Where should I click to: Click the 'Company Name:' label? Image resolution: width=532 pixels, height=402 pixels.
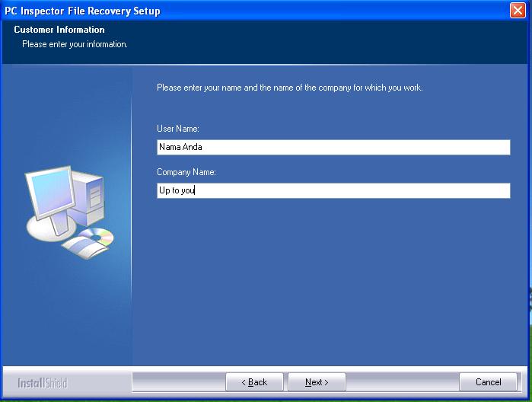(x=186, y=172)
